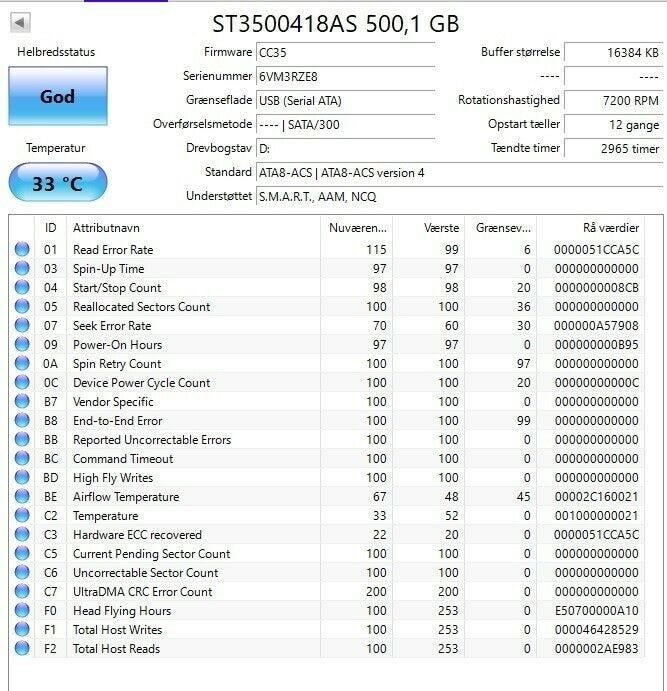Select the Seek Error Rate attribute name
This screenshot has height=691, width=667.
coord(112,326)
